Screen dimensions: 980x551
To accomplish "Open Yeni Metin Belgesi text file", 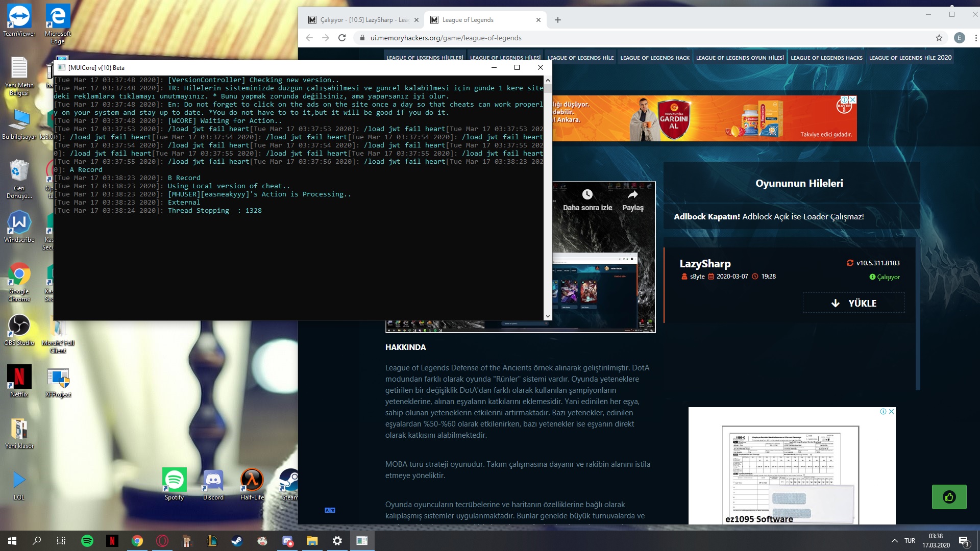I will coord(19,76).
